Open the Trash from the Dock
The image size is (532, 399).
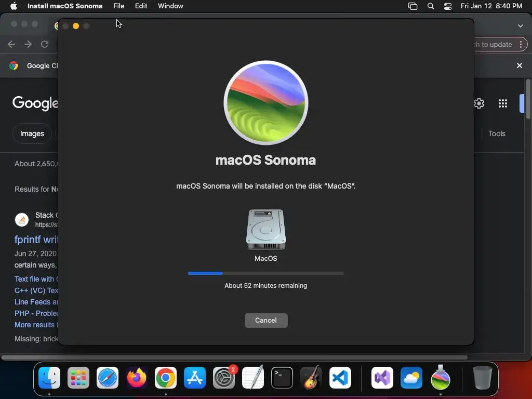[x=483, y=377]
